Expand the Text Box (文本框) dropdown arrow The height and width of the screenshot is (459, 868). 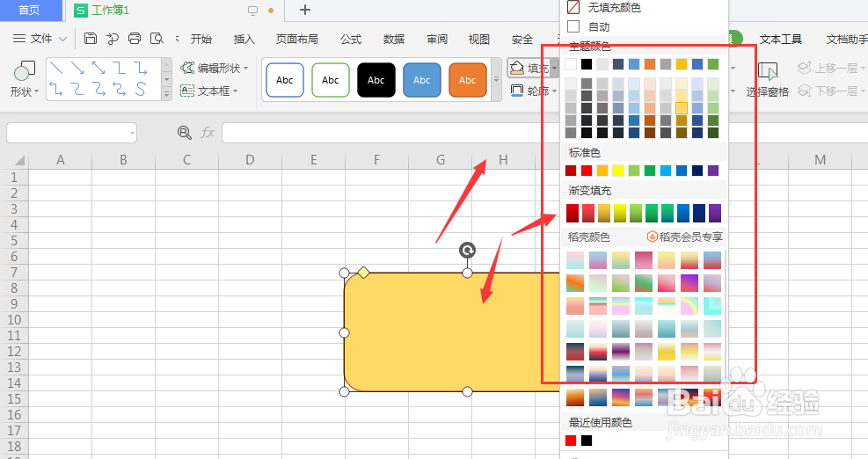pyautogui.click(x=236, y=91)
